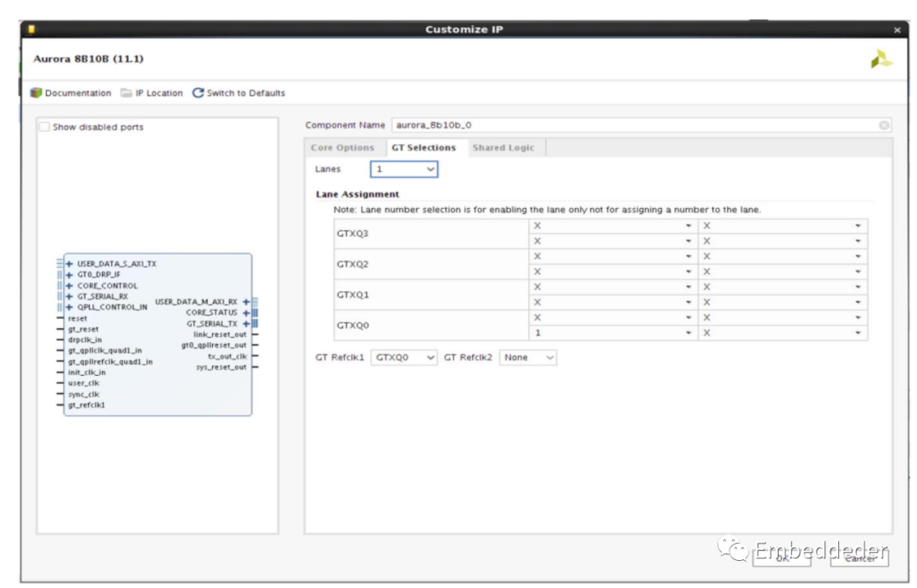Select the sync_clk port label
Viewport: 917px width, 588px height.
(x=83, y=395)
